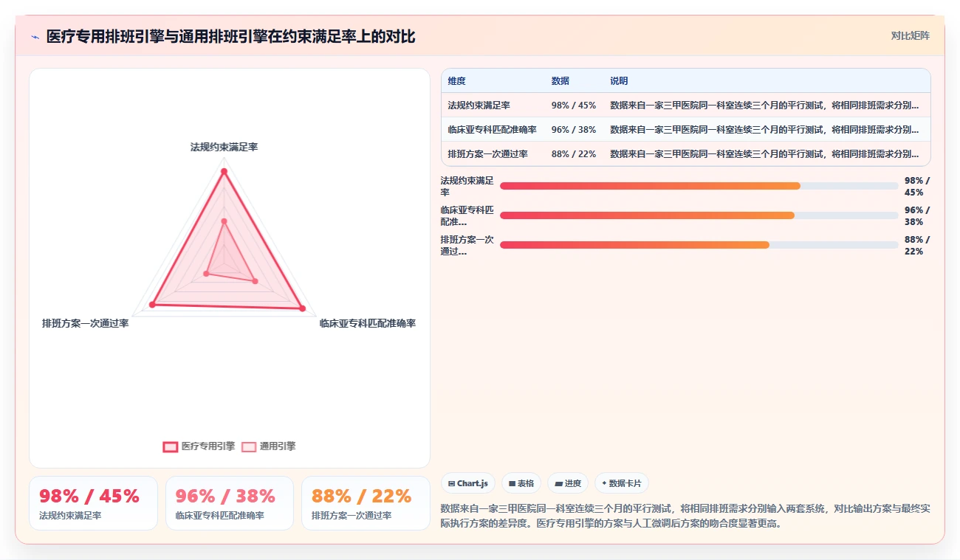Click description paragraph beginning 数据来自一家三甲医院
The image size is (960, 560).
(x=685, y=516)
